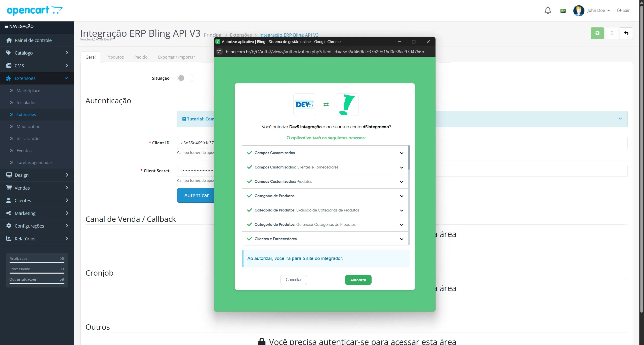
Task: Follow the Extensões breadcrumb link
Action: [x=241, y=35]
